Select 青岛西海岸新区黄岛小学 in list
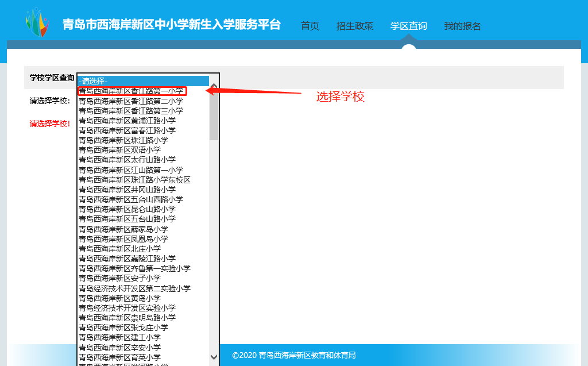The height and width of the screenshot is (366, 588). point(143,298)
